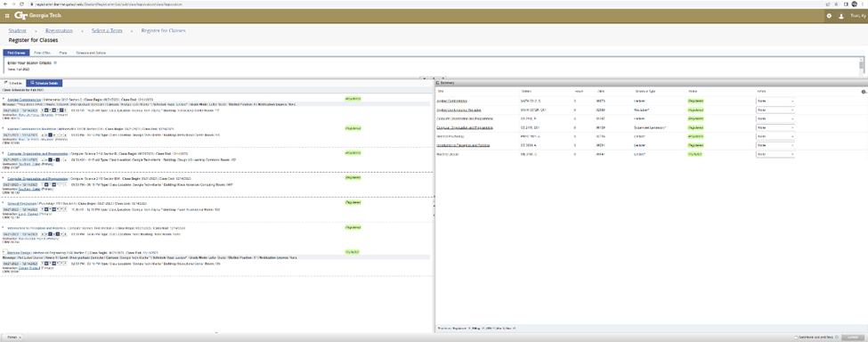Click the Register for Classes page heading
This screenshot has height=342, width=868.
[33, 40]
